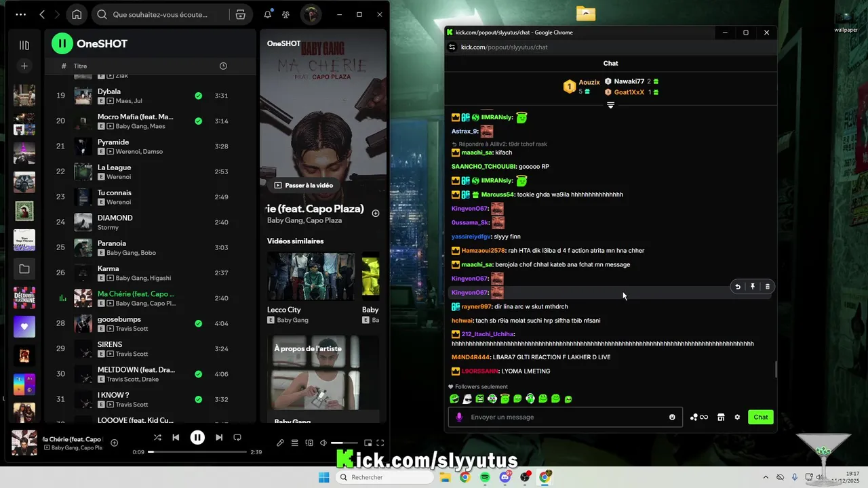Open the Lecco City similar video thumbnail
This screenshot has width=868, height=488.
311,276
